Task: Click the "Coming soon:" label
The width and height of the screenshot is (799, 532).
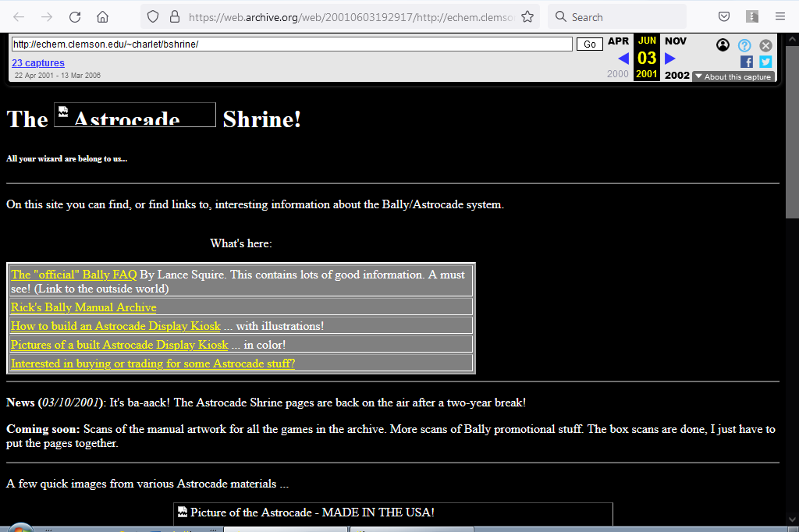Action: [44, 429]
